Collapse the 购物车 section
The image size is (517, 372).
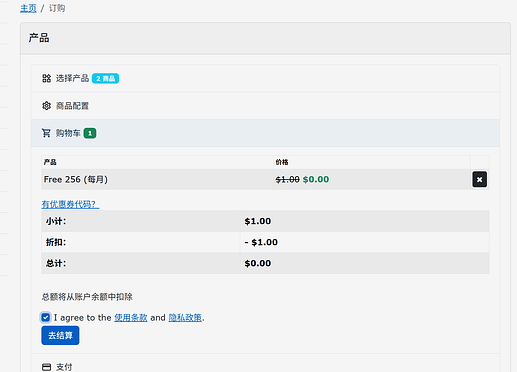[x=265, y=133]
